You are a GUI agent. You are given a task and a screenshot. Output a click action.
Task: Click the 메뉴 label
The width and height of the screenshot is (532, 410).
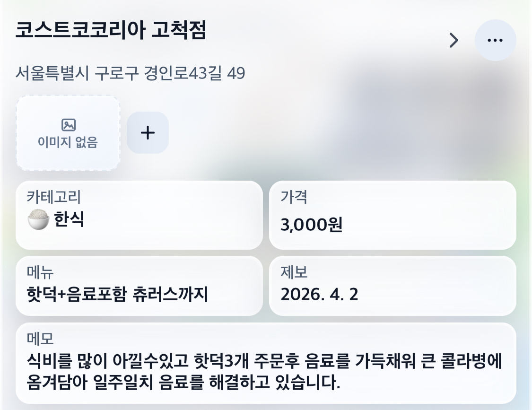point(41,272)
